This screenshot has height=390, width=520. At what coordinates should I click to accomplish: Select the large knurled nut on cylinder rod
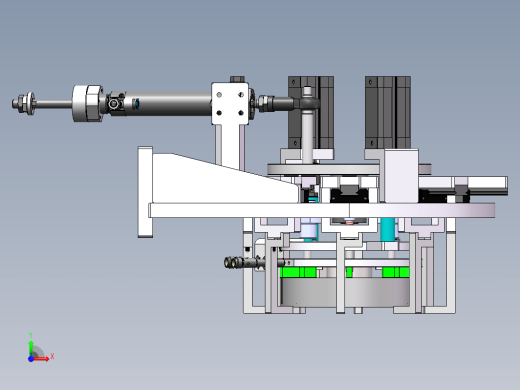[87, 103]
